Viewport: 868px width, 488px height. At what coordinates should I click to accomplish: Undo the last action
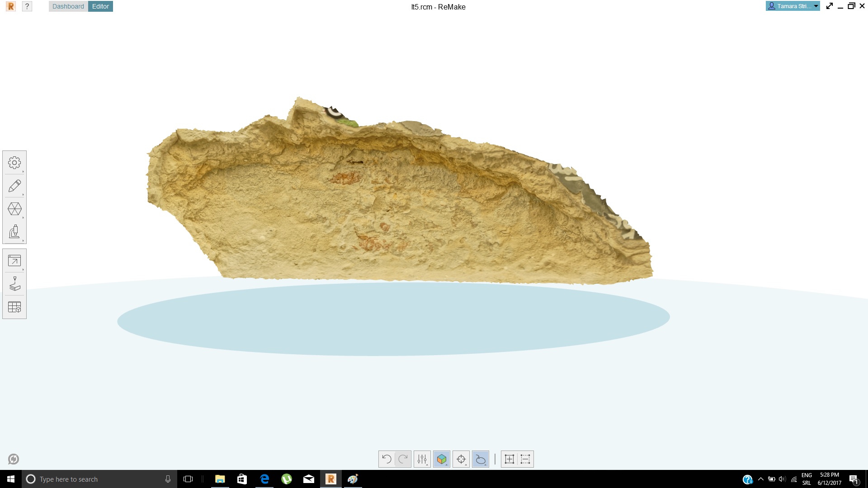click(x=387, y=459)
